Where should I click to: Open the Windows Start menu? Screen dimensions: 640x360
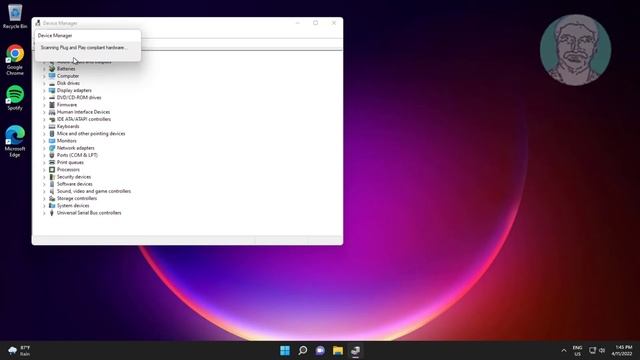tap(285, 350)
